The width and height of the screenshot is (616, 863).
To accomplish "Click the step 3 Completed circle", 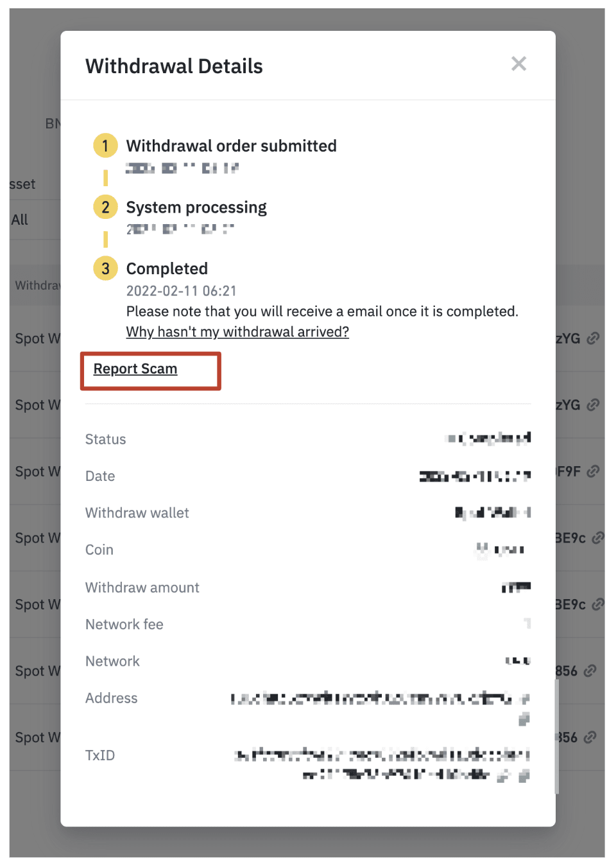I will [105, 268].
